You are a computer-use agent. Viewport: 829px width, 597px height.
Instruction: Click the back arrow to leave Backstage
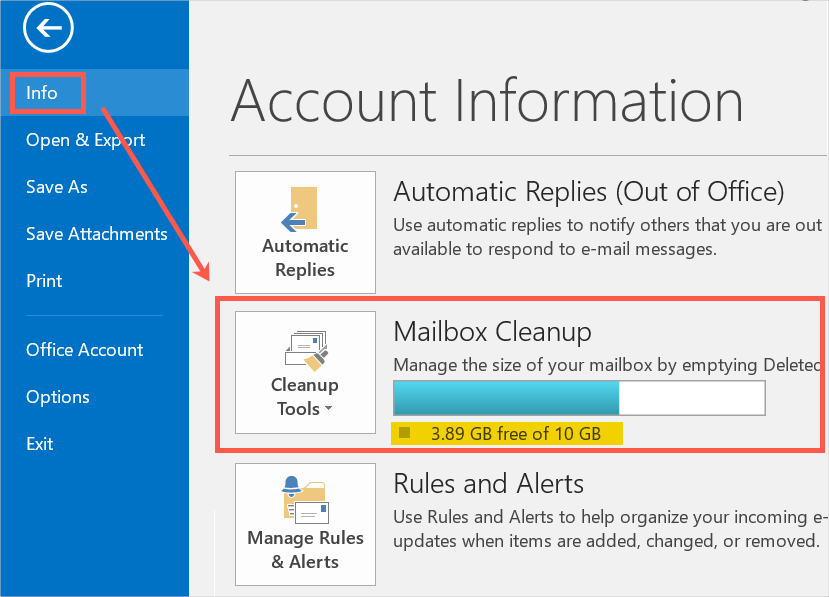(49, 29)
